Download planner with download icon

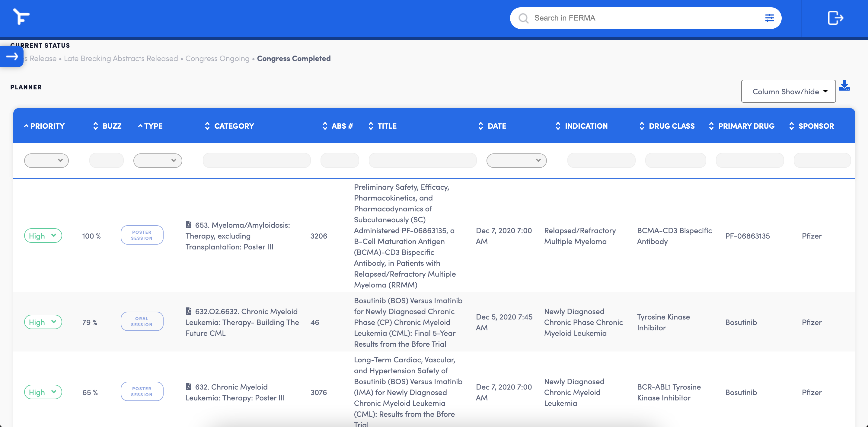[844, 85]
